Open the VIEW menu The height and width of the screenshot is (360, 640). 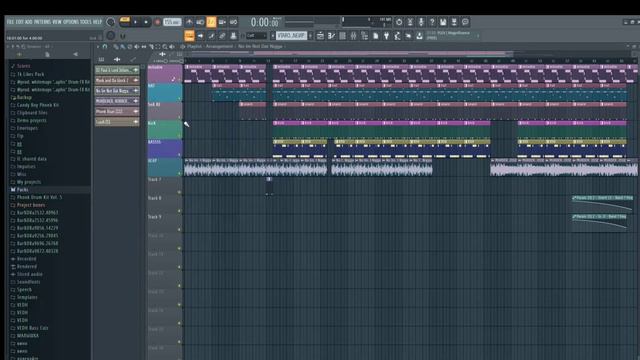57,22
